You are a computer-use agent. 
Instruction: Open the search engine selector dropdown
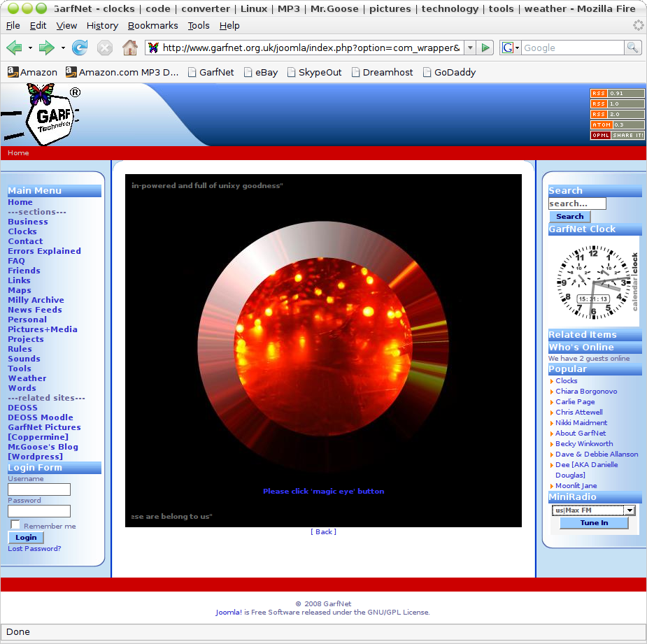(511, 48)
